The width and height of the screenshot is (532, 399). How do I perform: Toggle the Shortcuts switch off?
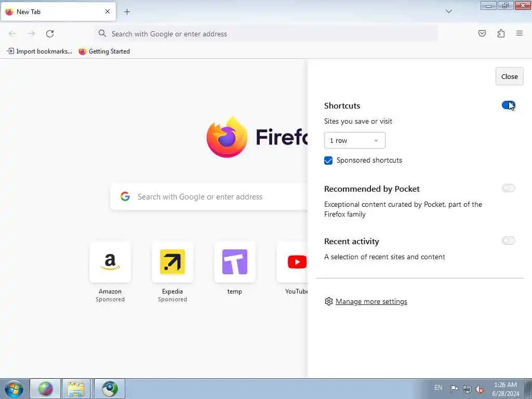coord(508,105)
